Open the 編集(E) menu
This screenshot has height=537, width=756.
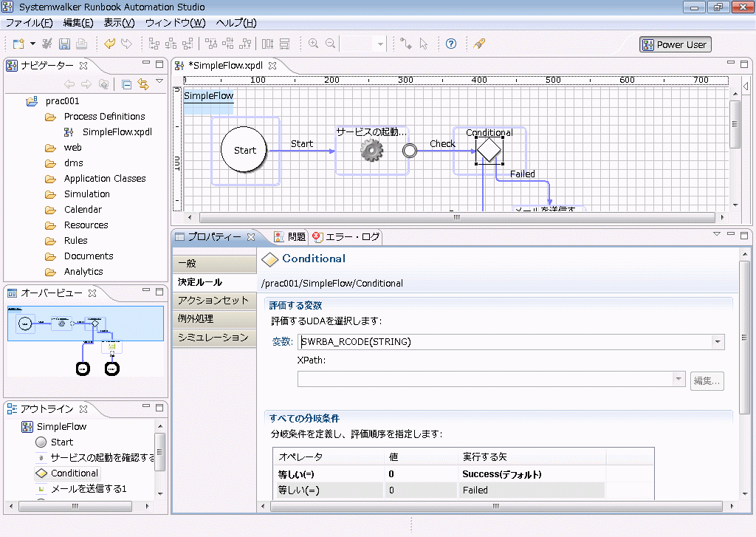point(78,23)
